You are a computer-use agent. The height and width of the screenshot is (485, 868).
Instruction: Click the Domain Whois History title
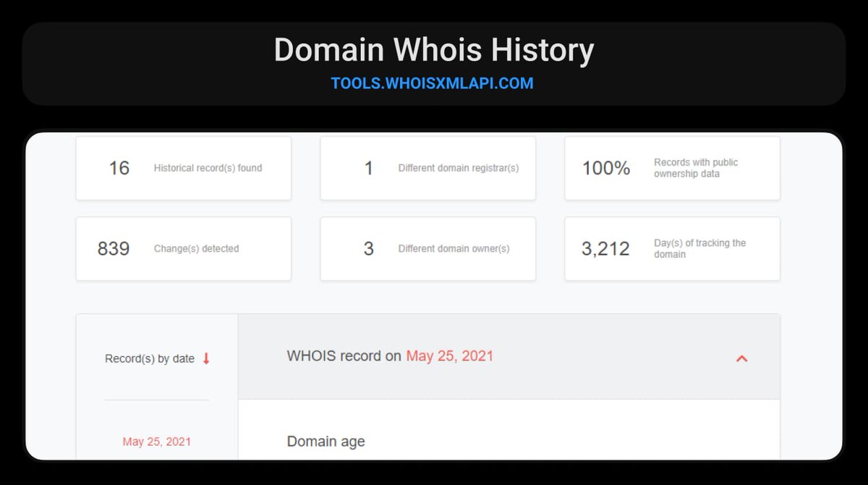coord(434,50)
